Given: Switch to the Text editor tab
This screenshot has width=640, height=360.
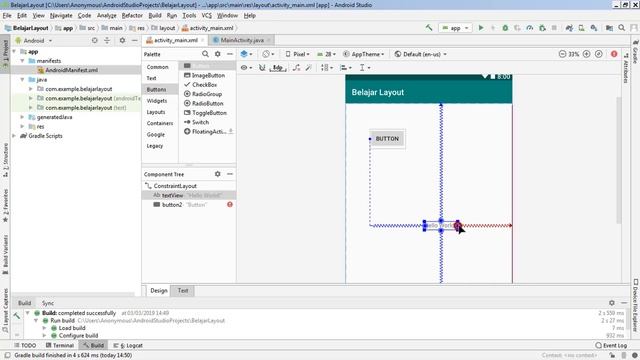Looking at the screenshot, I should [x=182, y=290].
